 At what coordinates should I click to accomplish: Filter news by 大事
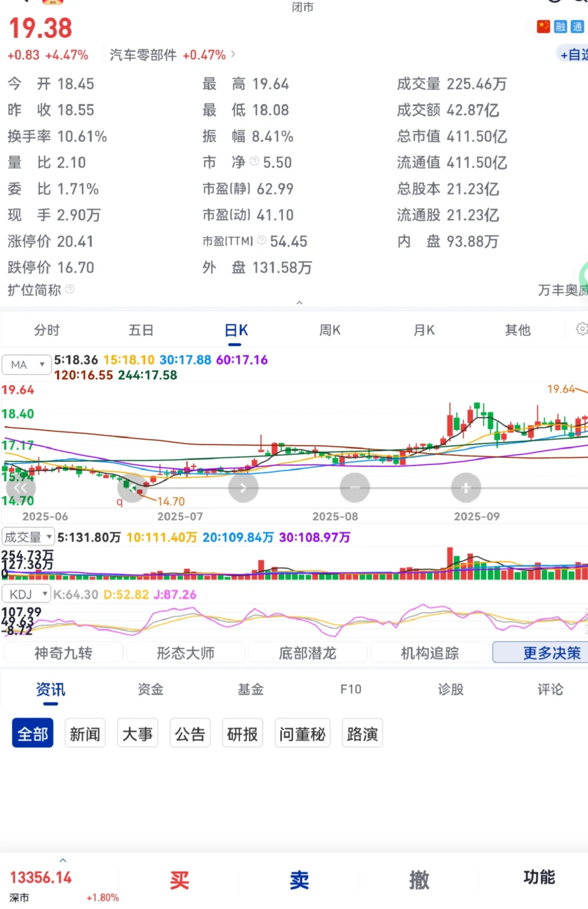137,733
